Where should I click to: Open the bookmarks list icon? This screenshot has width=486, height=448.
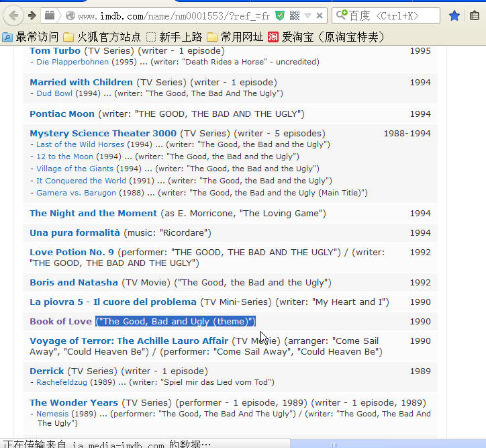[x=475, y=15]
